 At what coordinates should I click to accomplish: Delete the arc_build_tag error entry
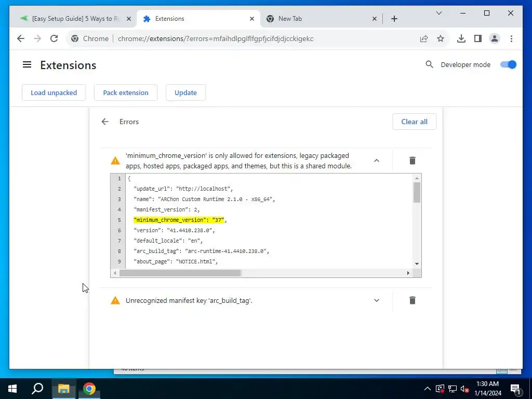tap(412, 300)
